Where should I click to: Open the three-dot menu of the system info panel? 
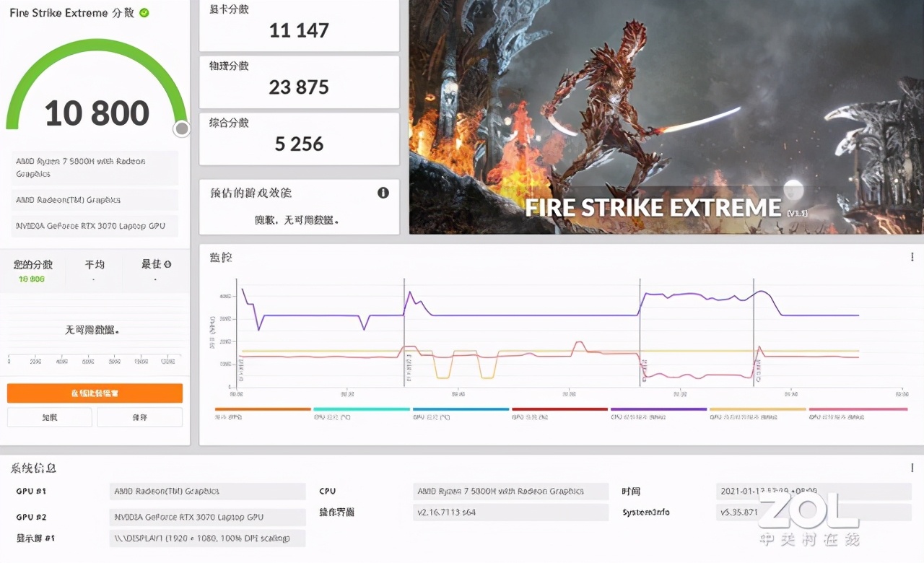pyautogui.click(x=912, y=468)
